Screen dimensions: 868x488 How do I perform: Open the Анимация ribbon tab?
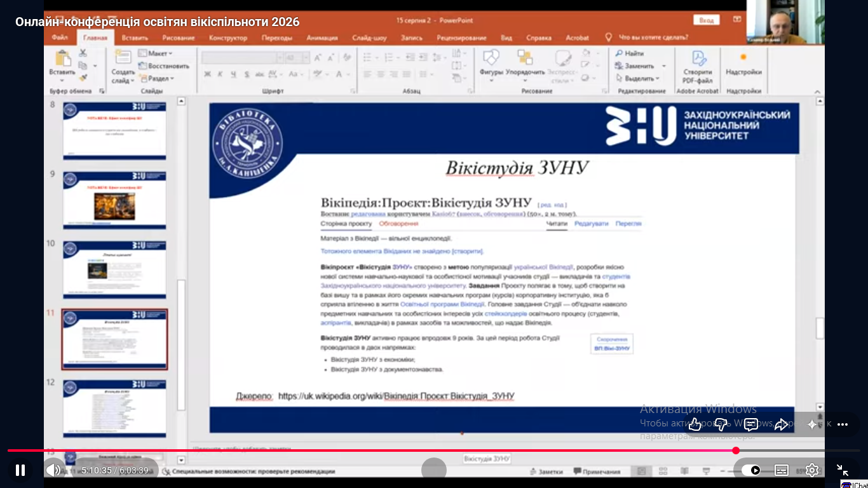322,37
